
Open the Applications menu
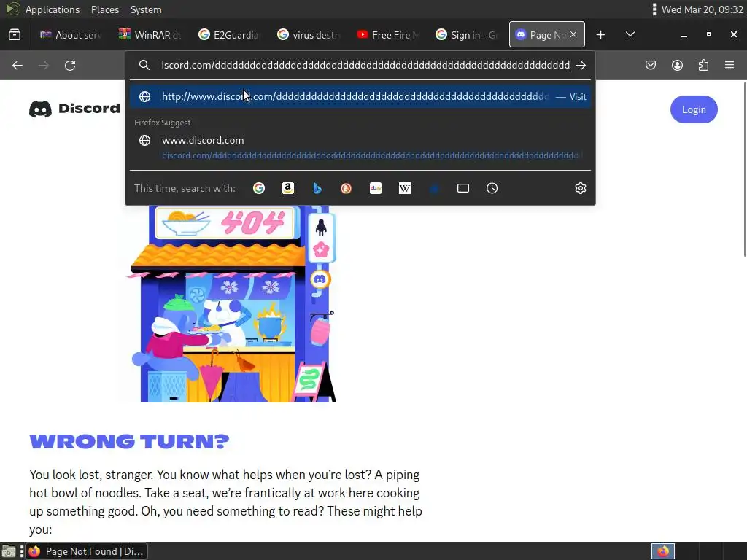point(53,9)
